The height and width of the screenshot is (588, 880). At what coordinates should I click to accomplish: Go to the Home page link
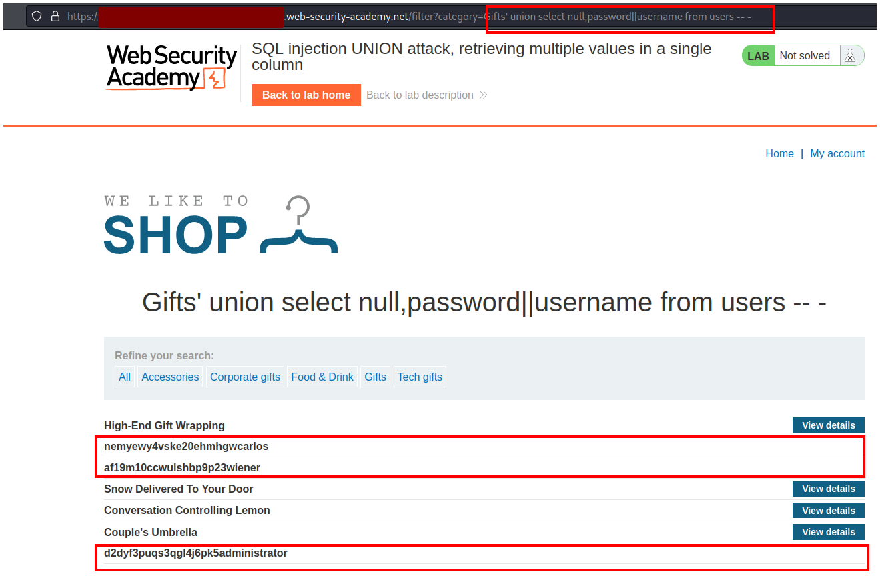[779, 153]
